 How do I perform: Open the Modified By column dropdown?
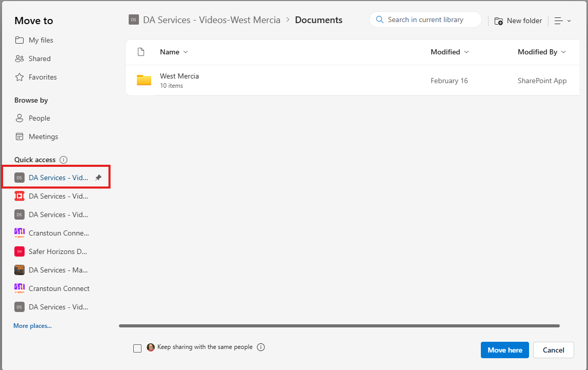tap(541, 52)
